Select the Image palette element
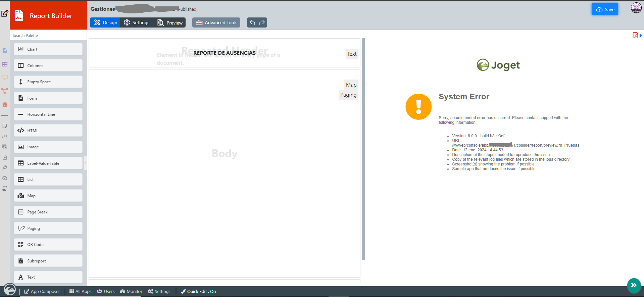 click(x=48, y=147)
